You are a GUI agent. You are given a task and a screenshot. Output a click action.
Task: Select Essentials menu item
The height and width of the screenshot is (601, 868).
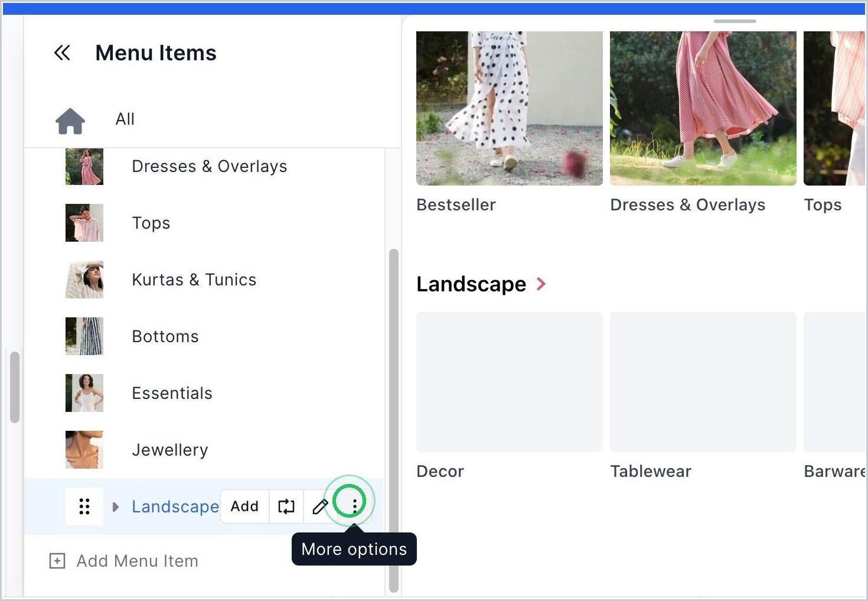point(172,393)
